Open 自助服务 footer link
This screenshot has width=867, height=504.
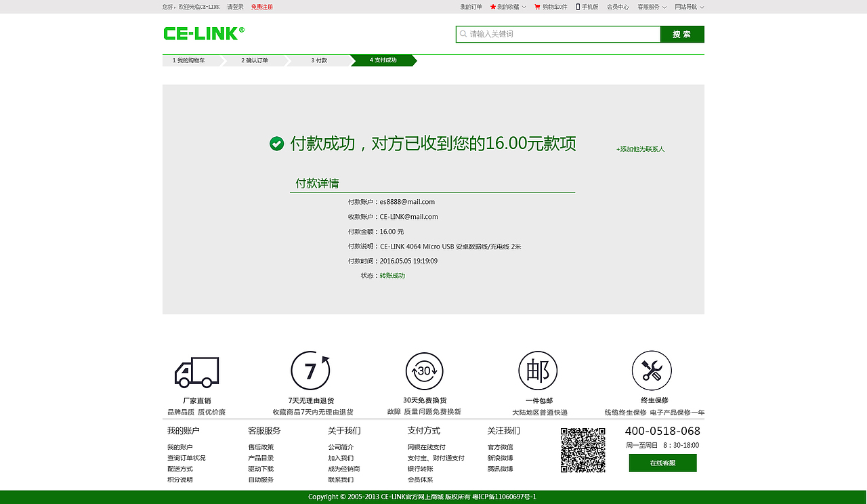(x=261, y=480)
